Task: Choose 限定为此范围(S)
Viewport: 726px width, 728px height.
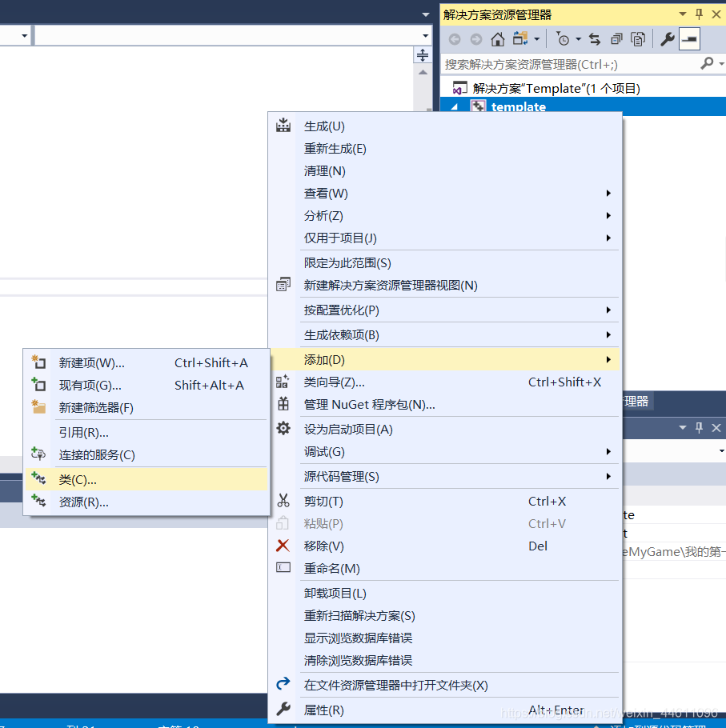Action: click(444, 262)
